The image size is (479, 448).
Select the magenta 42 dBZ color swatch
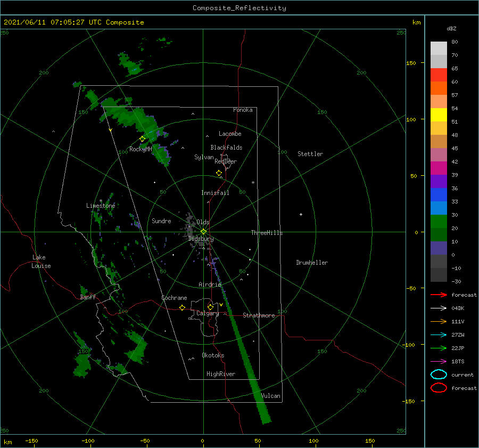pyautogui.click(x=439, y=168)
